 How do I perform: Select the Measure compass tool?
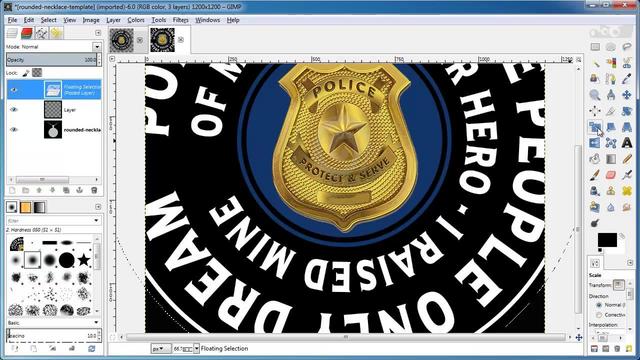[x=611, y=95]
